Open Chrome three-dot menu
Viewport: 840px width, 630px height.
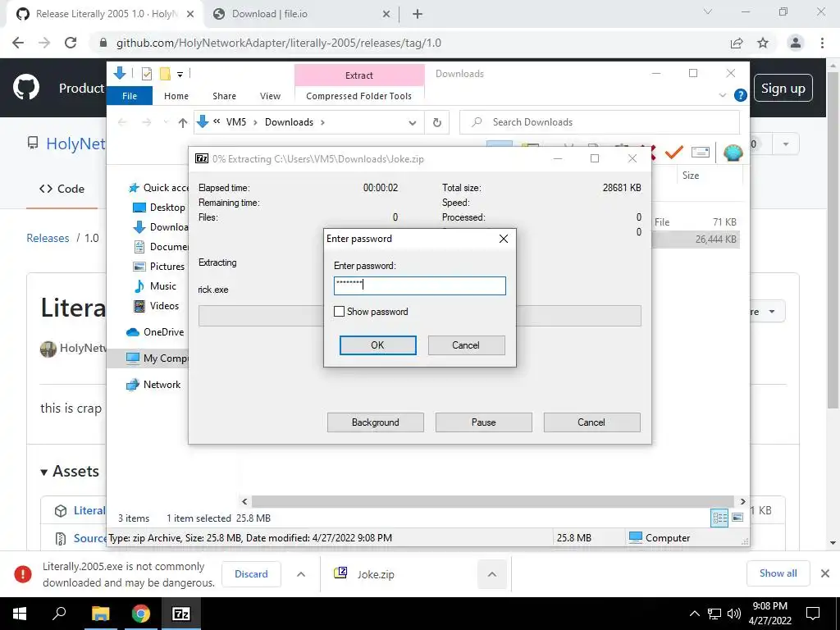[x=822, y=43]
